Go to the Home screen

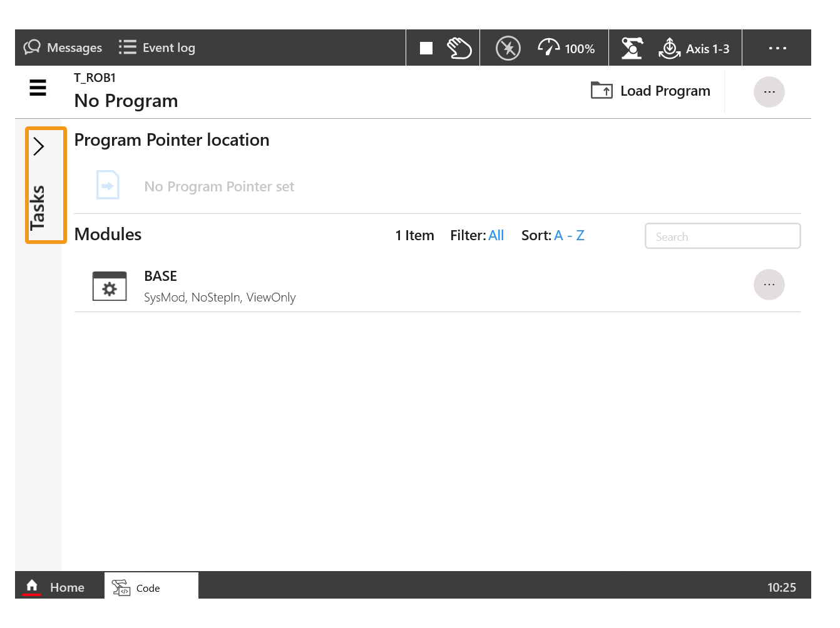(55, 587)
